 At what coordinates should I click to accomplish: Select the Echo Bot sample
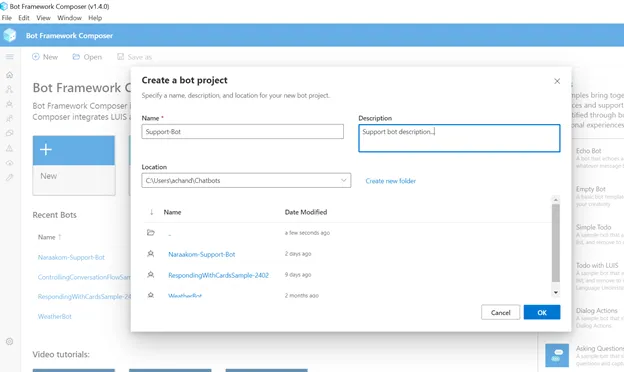tap(588, 151)
